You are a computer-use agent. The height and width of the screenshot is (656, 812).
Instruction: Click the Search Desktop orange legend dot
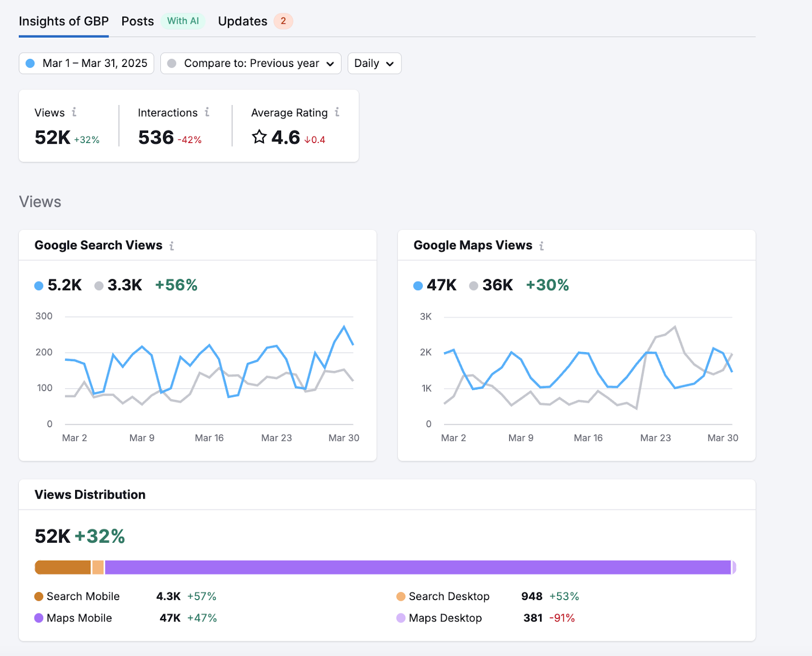[400, 596]
